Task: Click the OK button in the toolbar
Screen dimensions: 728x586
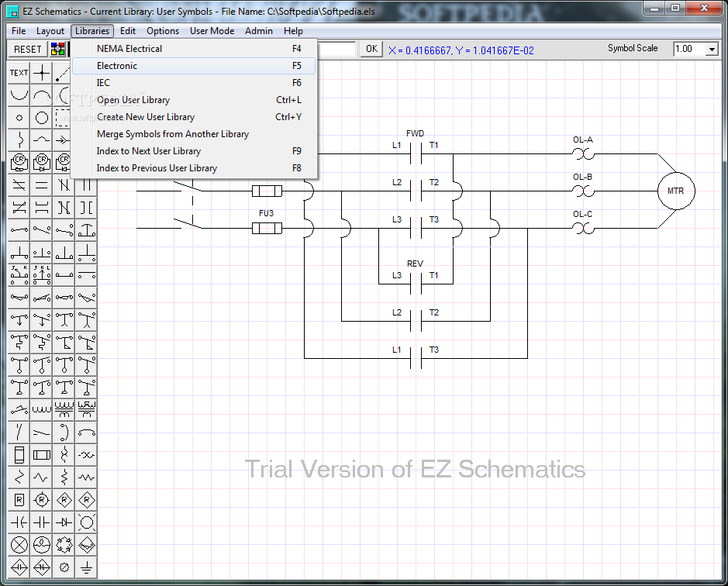Action: click(x=371, y=49)
